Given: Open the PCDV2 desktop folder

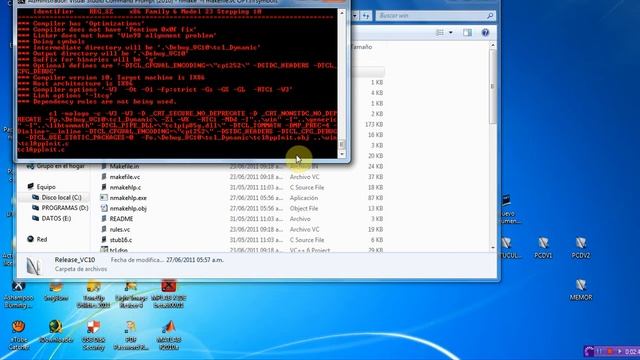Looking at the screenshot, I should point(580,248).
